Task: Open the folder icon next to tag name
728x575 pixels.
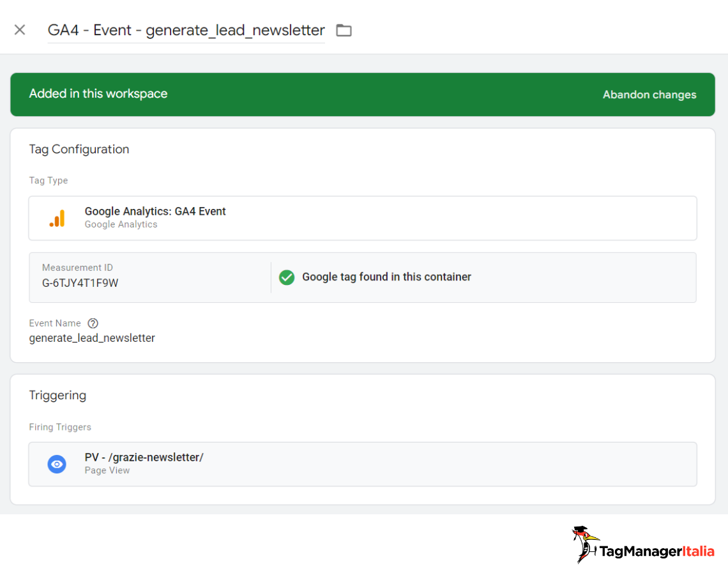Action: 344,30
